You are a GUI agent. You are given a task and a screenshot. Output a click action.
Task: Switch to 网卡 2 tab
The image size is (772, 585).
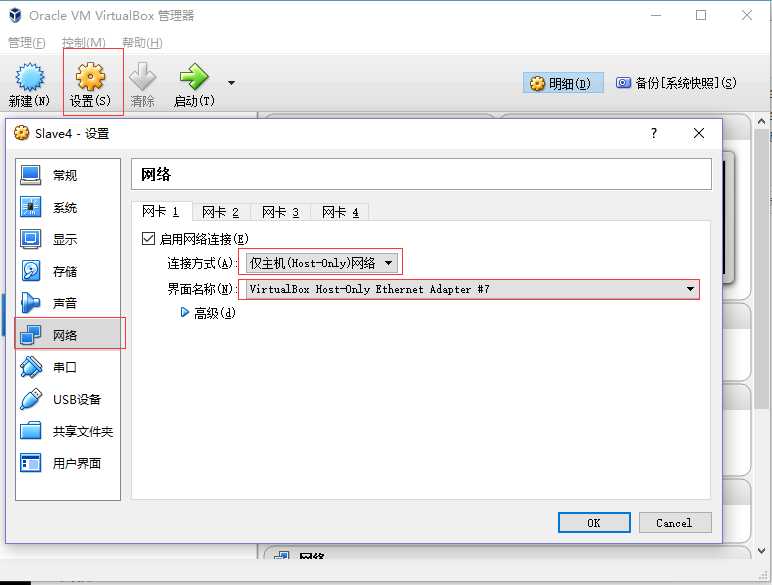tap(221, 212)
